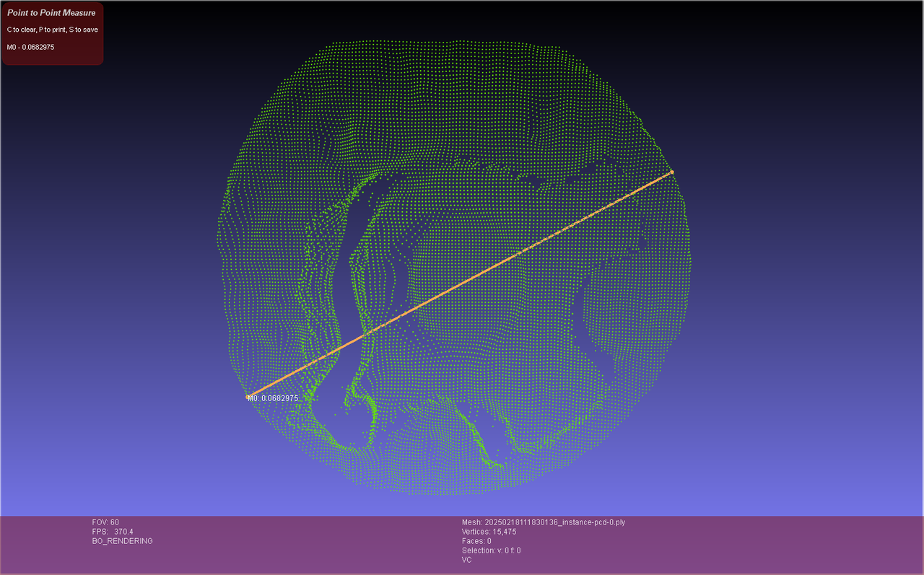Viewport: 924px width, 575px height.
Task: Pick the upper-right endpoint of the orange measurement line
Action: tap(672, 172)
